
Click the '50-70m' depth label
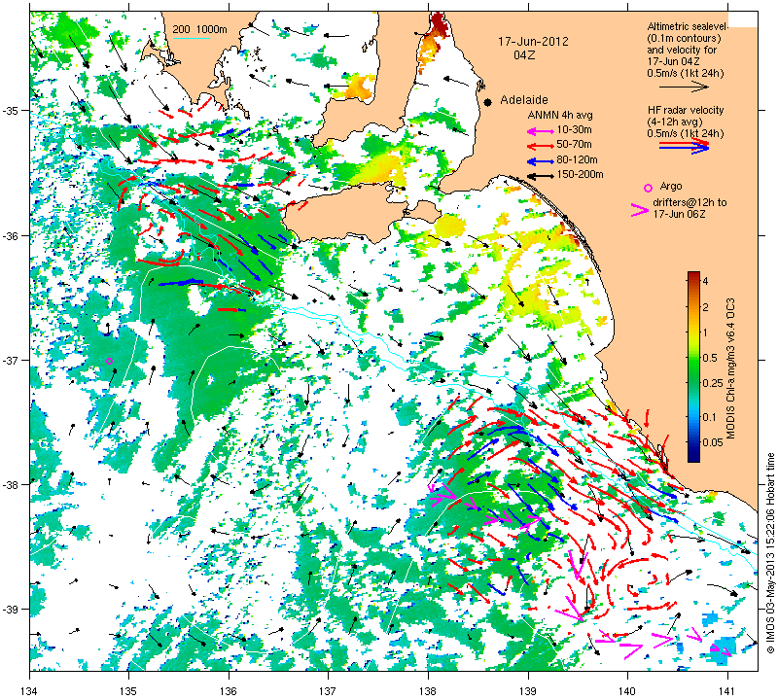coord(574,145)
